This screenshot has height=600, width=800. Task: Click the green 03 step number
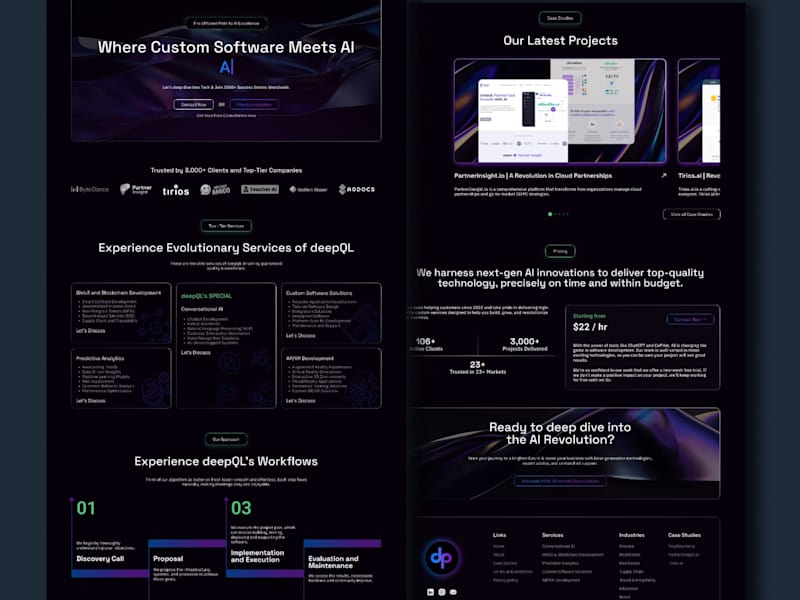[241, 508]
